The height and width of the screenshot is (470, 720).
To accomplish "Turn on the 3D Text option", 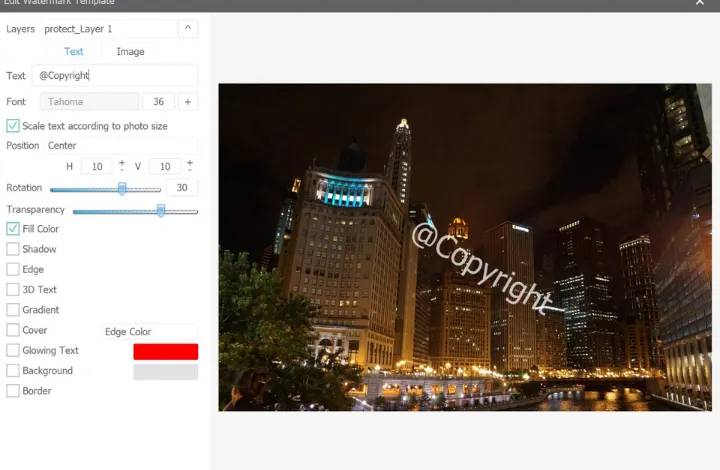I will coord(13,290).
